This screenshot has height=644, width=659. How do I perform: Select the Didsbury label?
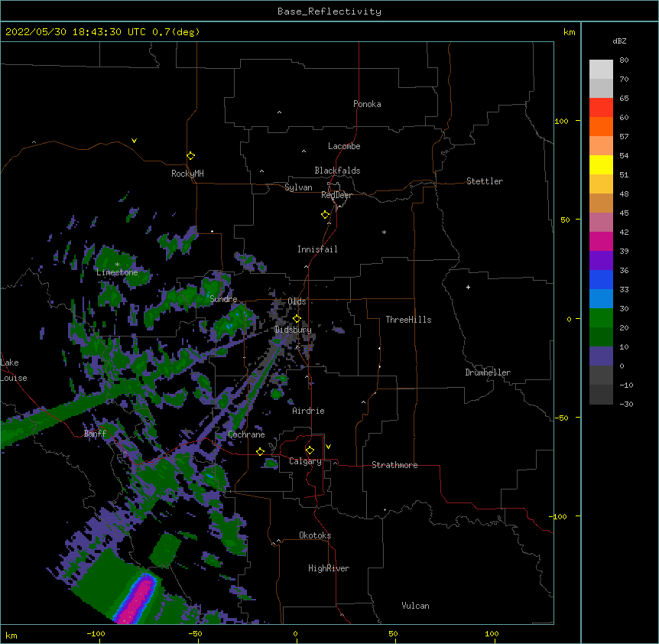(x=293, y=330)
